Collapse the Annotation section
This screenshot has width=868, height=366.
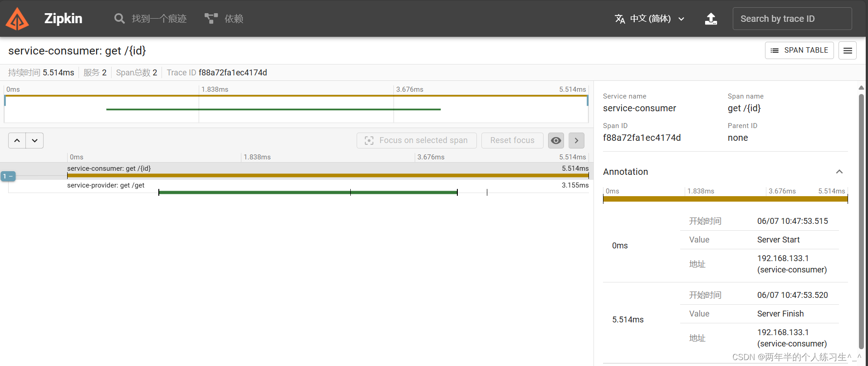(x=839, y=172)
